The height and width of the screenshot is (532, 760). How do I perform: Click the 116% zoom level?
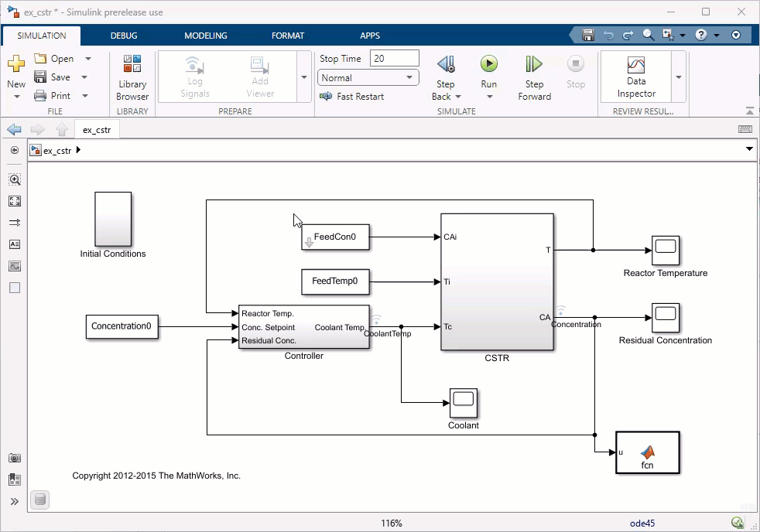(391, 523)
